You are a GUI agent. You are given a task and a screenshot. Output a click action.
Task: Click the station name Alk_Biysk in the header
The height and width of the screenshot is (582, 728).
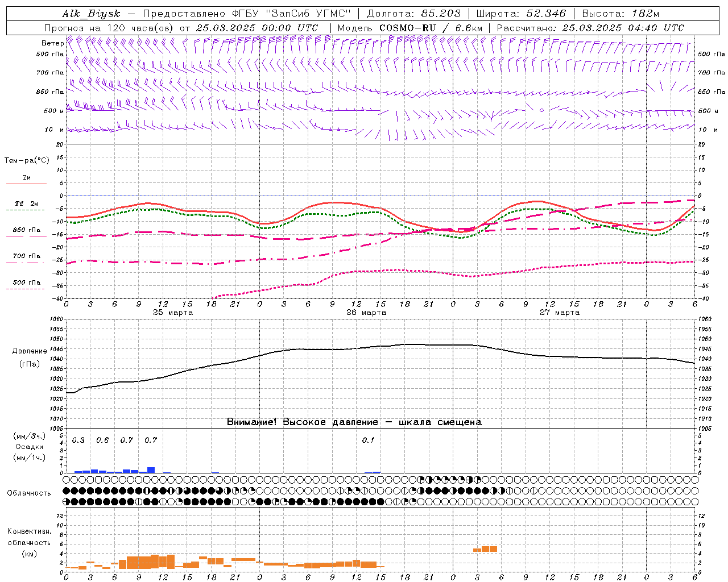pos(92,14)
